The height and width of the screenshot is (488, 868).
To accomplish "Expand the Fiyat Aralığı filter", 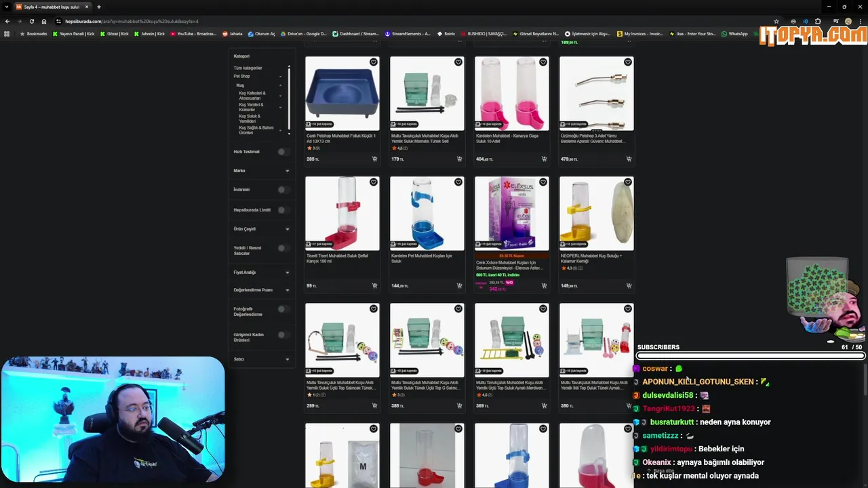I will tap(288, 272).
